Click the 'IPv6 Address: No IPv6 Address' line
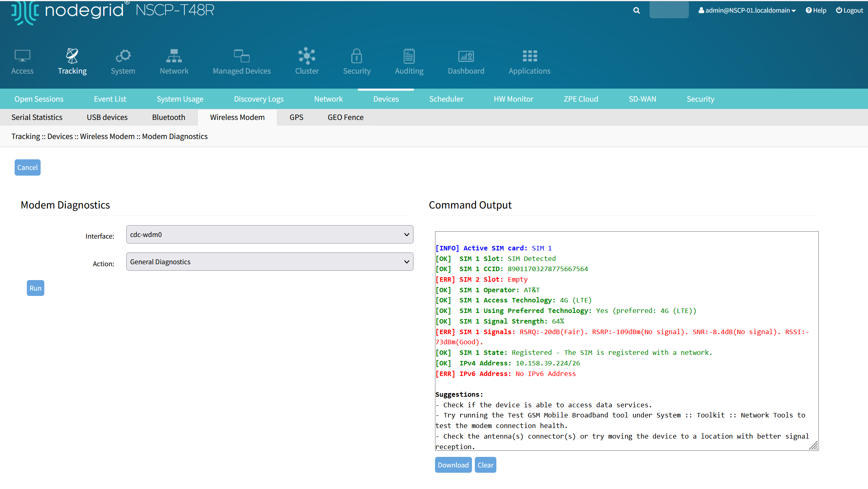The height and width of the screenshot is (489, 868). [506, 374]
